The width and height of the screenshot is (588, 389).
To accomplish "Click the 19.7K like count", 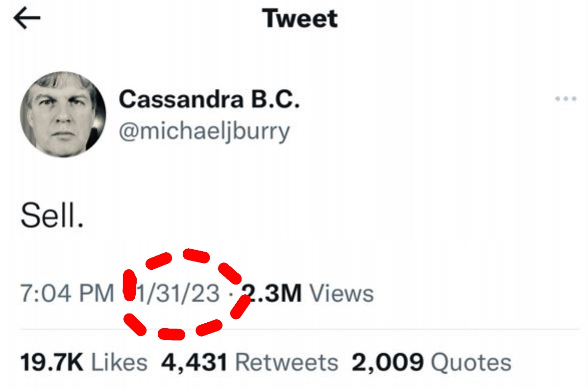I will (x=52, y=363).
